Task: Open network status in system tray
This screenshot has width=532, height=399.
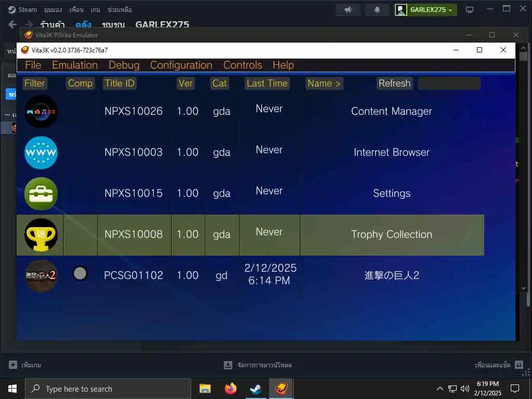Action: click(453, 389)
